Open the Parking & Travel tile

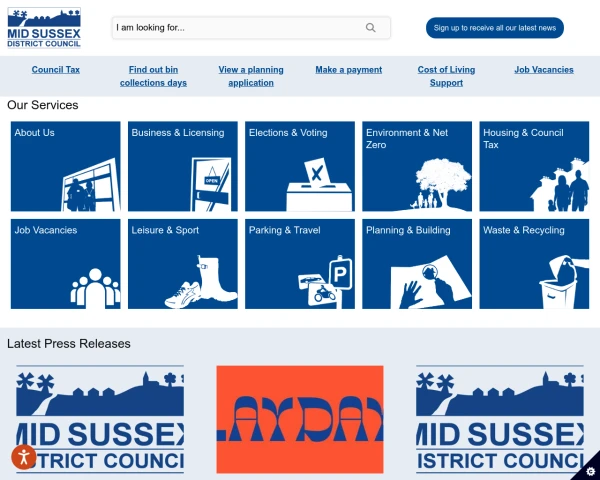pos(300,264)
